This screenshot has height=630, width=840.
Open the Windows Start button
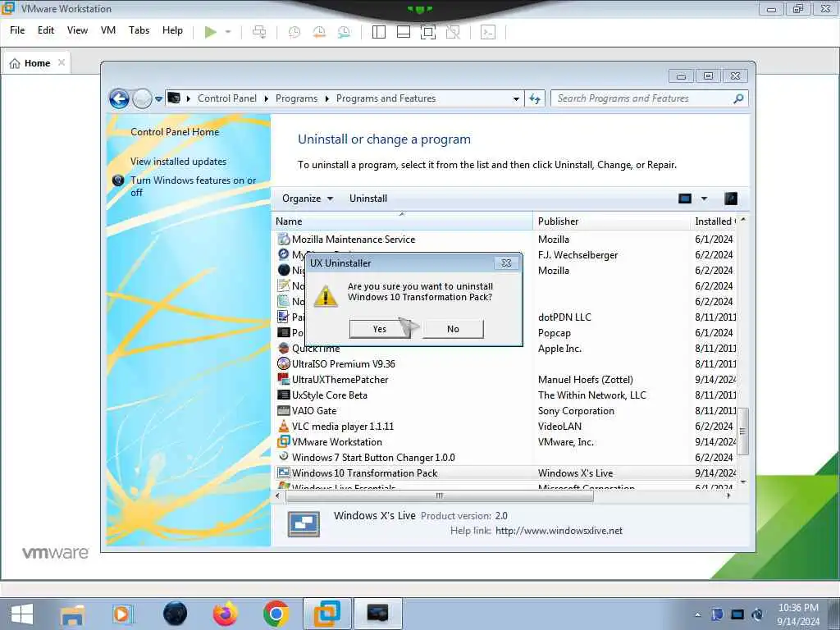22,614
